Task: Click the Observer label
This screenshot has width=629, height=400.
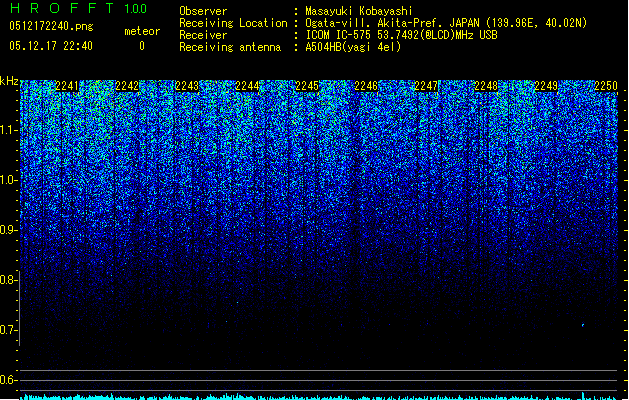Action: [x=203, y=11]
